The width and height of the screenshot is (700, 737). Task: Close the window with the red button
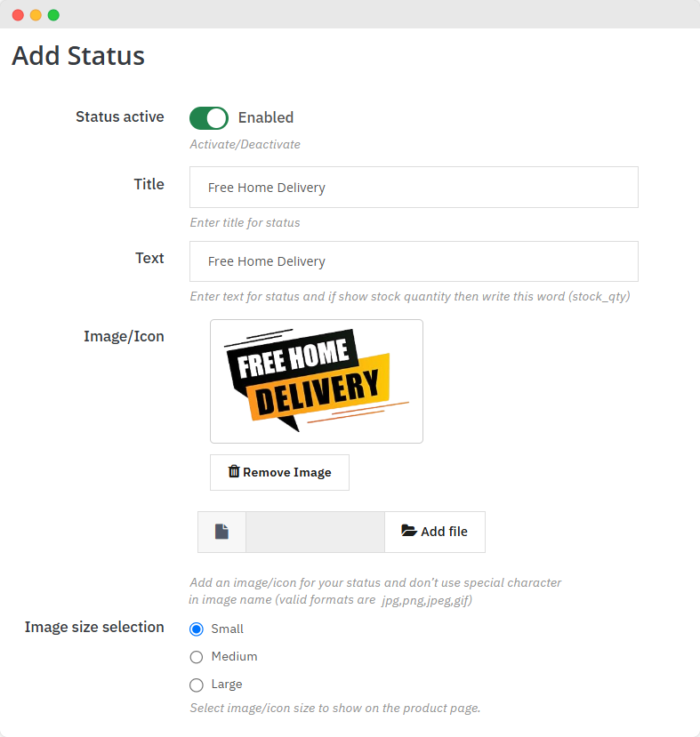tap(18, 15)
